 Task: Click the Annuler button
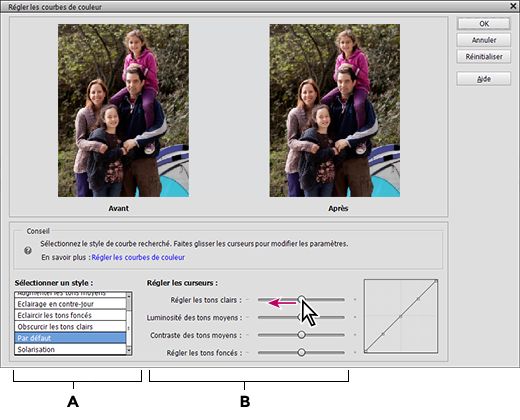coord(484,40)
